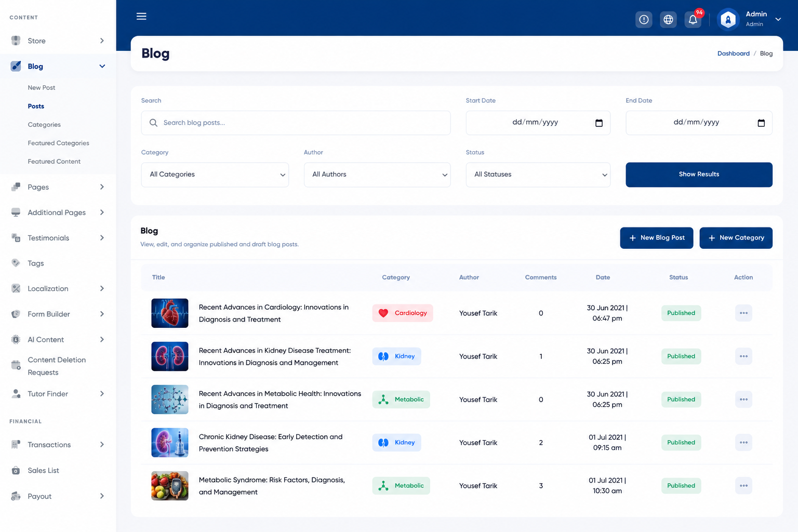This screenshot has height=532, width=798.
Task: Click Published status of Kidney Disease Treatment post
Action: 681,356
